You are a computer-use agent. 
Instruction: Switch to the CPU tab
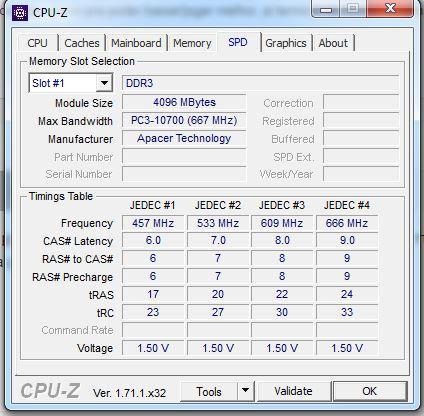click(x=37, y=43)
